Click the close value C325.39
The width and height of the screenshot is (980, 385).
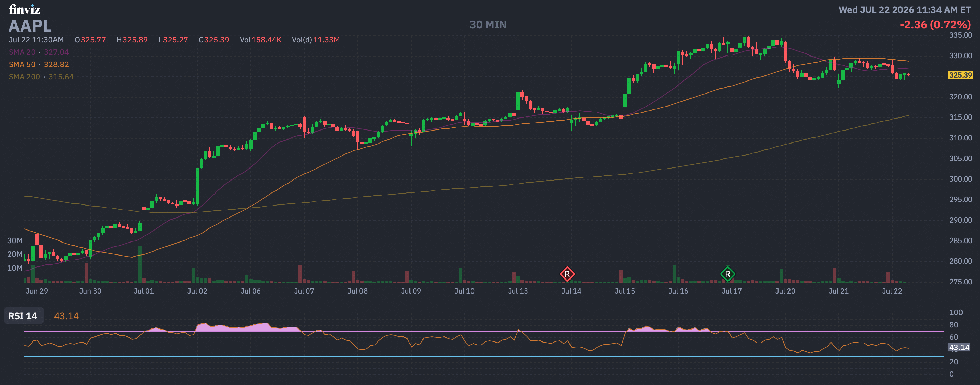214,40
